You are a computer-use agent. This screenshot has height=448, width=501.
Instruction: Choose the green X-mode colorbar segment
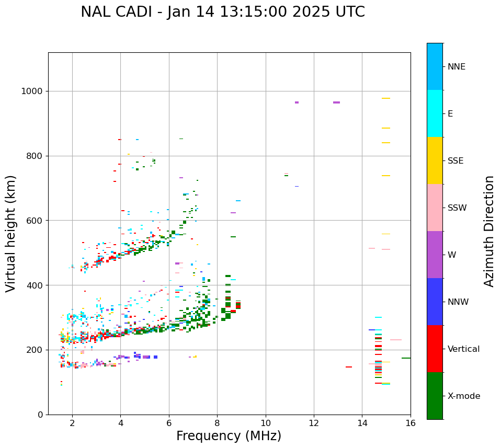(435, 396)
